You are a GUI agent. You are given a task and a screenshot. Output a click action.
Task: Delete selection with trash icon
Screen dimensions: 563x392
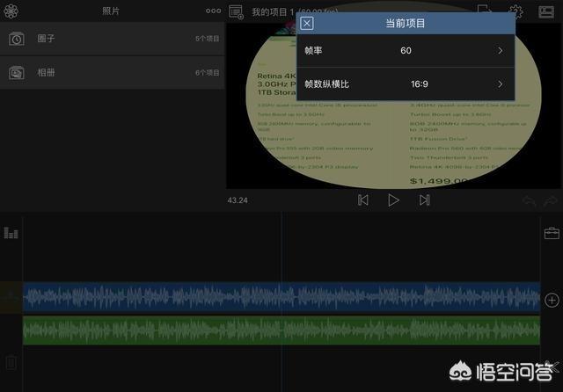[x=11, y=363]
